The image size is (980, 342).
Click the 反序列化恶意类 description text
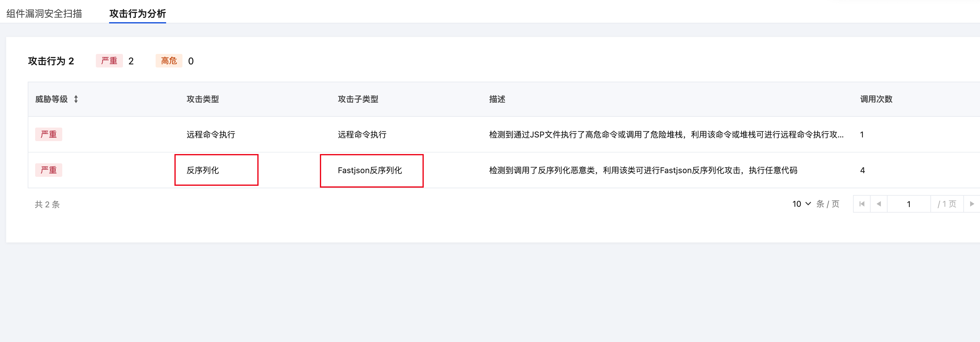click(643, 170)
